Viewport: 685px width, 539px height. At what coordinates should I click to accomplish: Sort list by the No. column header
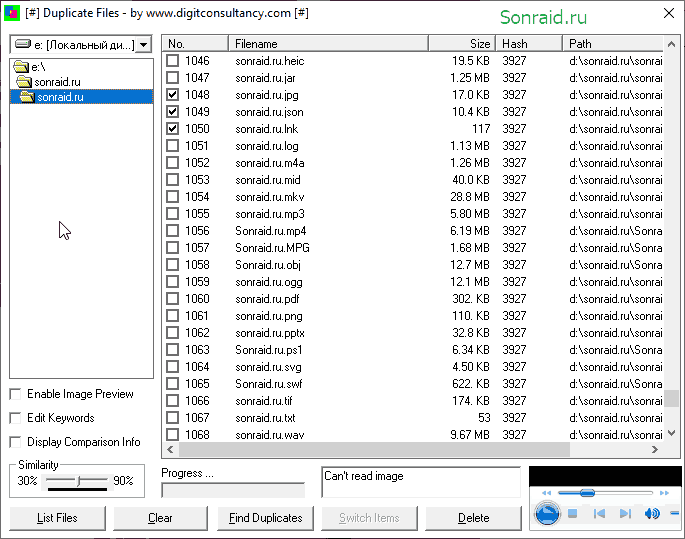[x=195, y=44]
